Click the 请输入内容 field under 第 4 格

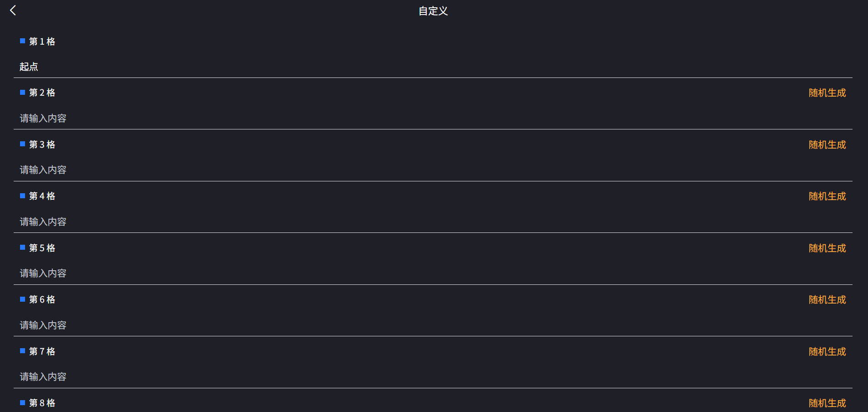(182, 221)
